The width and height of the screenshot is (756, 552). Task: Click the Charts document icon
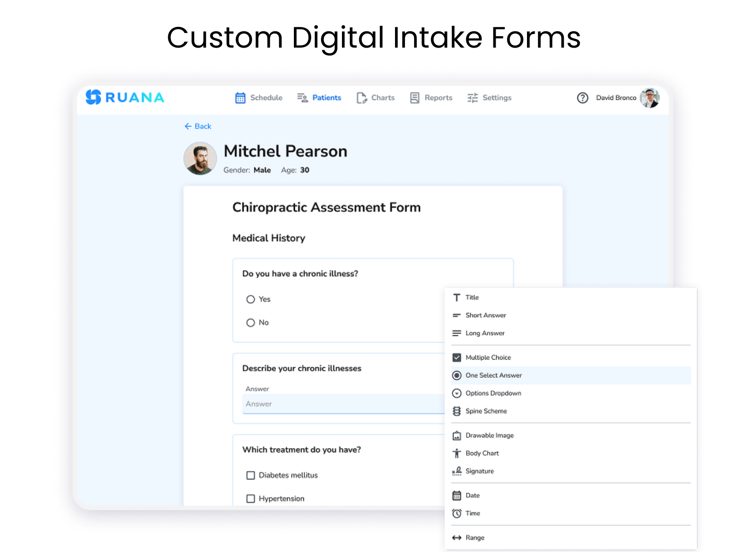pos(361,98)
